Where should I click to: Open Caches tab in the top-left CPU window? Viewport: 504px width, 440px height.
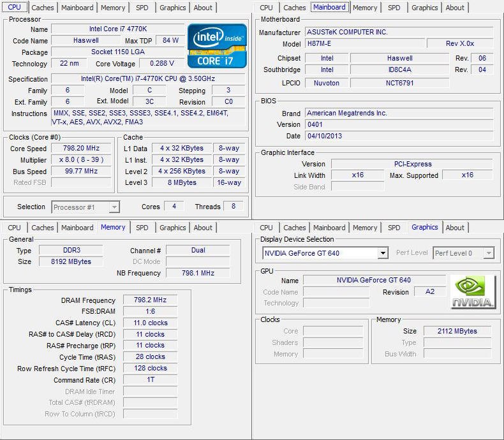pyautogui.click(x=43, y=8)
